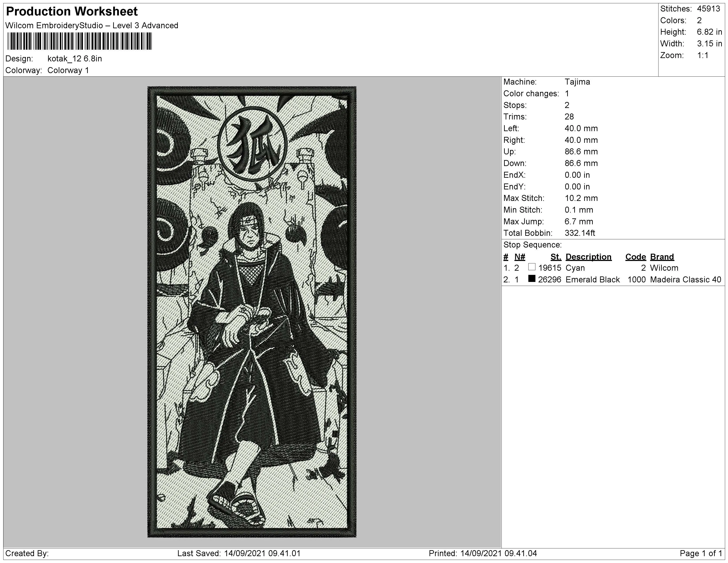Image resolution: width=728 pixels, height=563 pixels.
Task: Click the Width value 3.15 in
Action: pos(709,44)
